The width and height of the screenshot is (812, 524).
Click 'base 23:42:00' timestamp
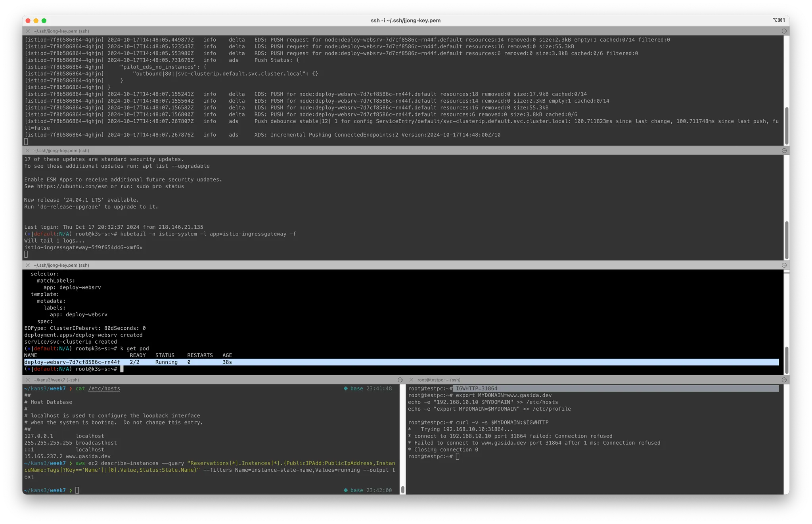click(371, 490)
